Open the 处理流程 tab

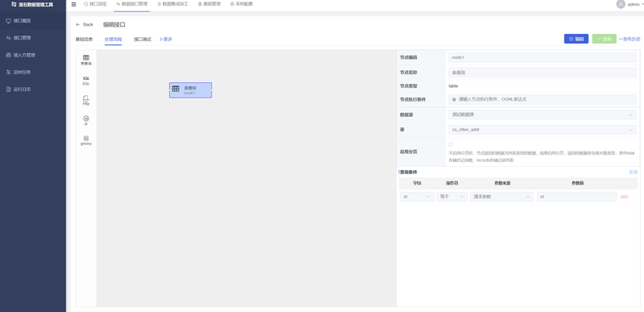coord(113,40)
